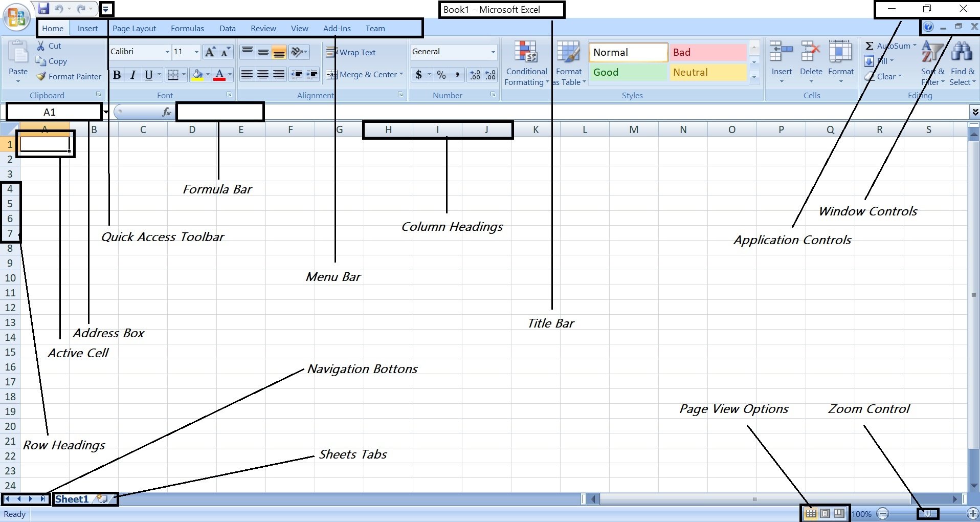Toggle Bold formatting
The height and width of the screenshot is (522, 980).
117,75
